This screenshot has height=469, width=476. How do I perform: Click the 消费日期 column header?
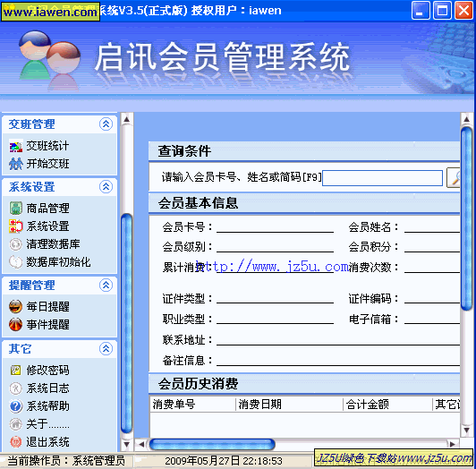290,405
